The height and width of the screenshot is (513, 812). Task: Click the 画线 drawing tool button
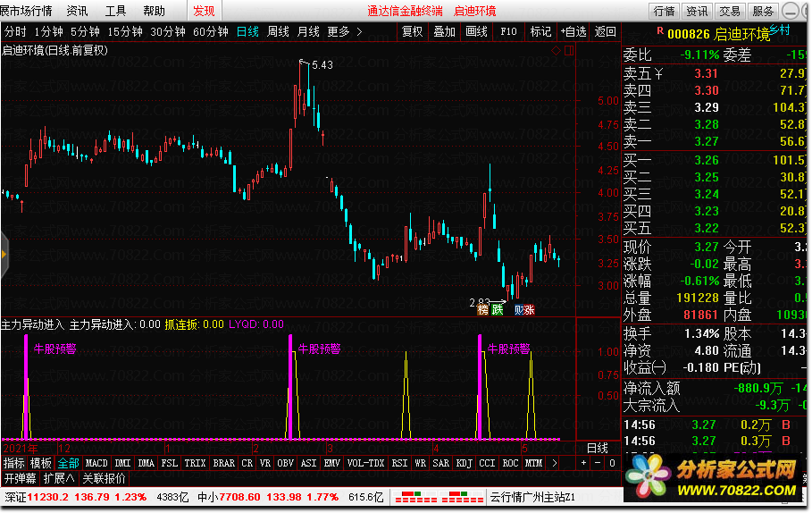[476, 31]
